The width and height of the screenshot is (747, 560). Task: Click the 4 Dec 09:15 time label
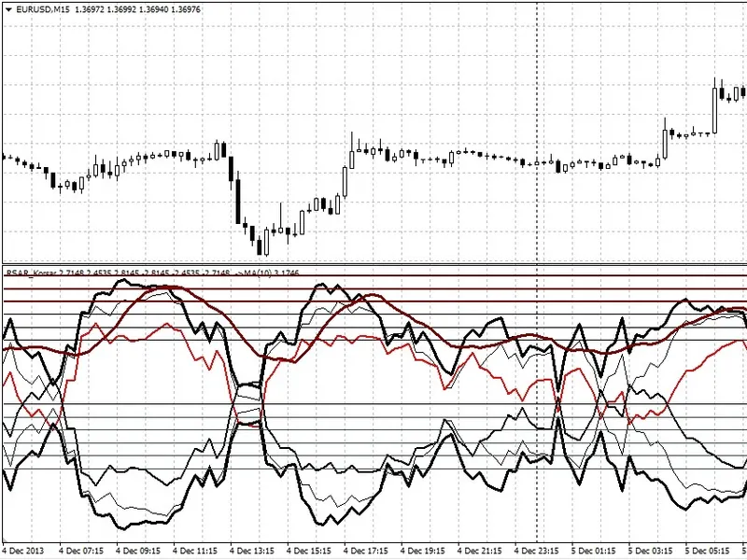pos(138,551)
